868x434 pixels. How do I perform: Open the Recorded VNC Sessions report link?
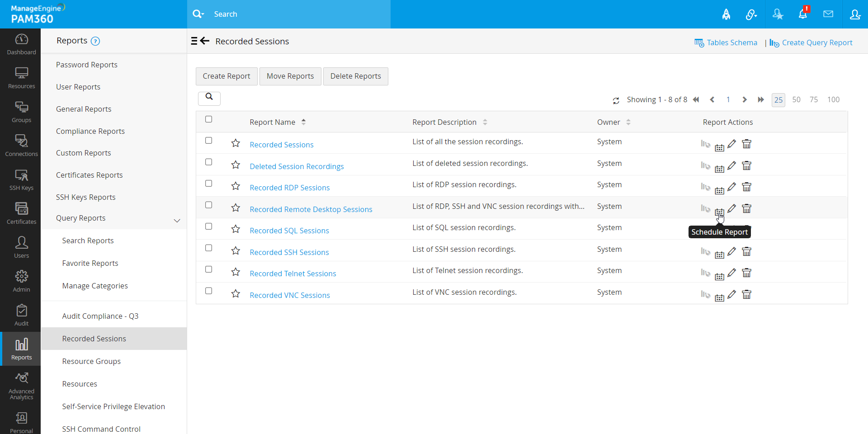[290, 295]
